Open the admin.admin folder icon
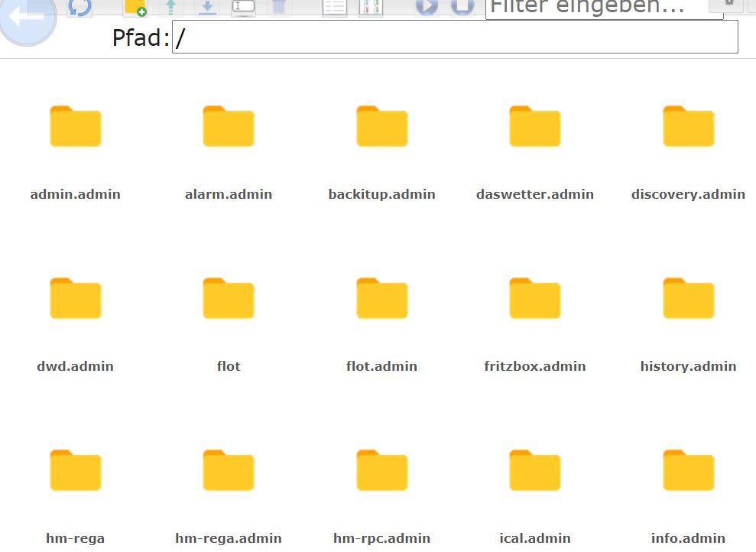This screenshot has height=552, width=756. pos(75,126)
